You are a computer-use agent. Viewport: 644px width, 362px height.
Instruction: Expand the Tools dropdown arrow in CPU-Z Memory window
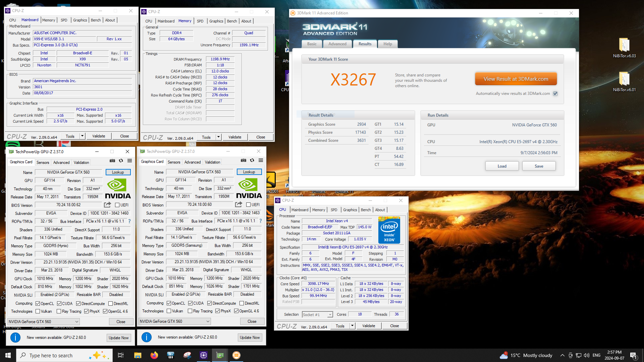[218, 137]
